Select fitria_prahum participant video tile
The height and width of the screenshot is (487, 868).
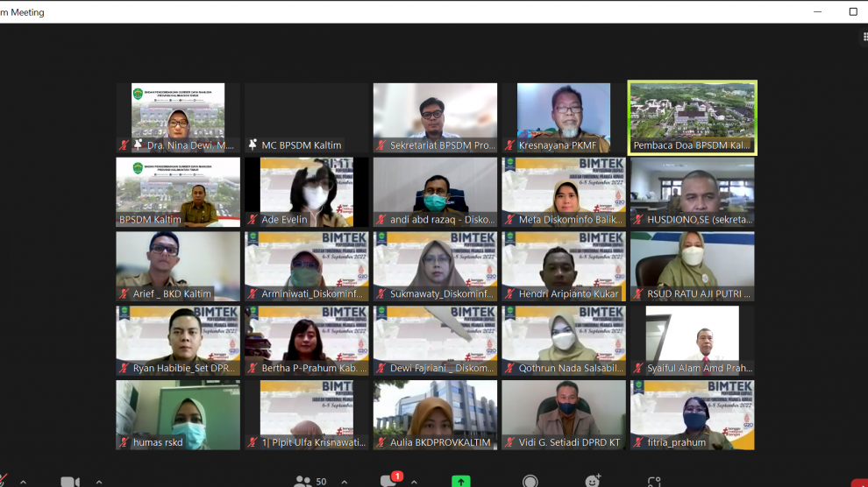[x=692, y=414]
